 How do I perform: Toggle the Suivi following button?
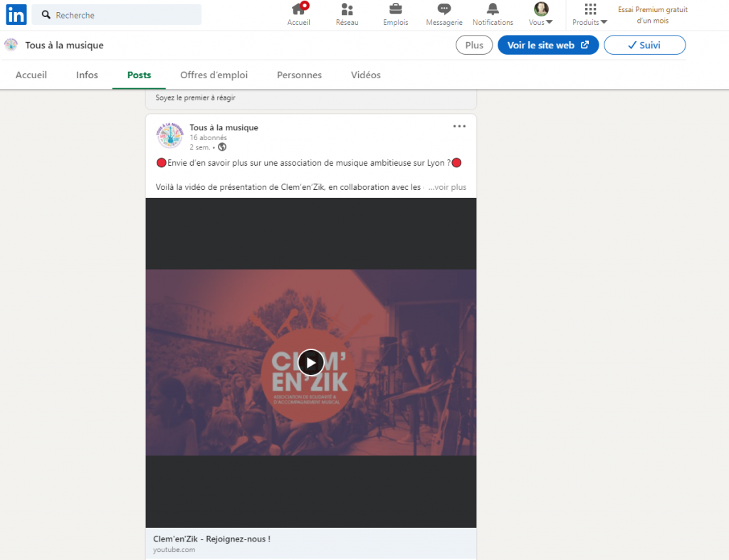tap(644, 45)
